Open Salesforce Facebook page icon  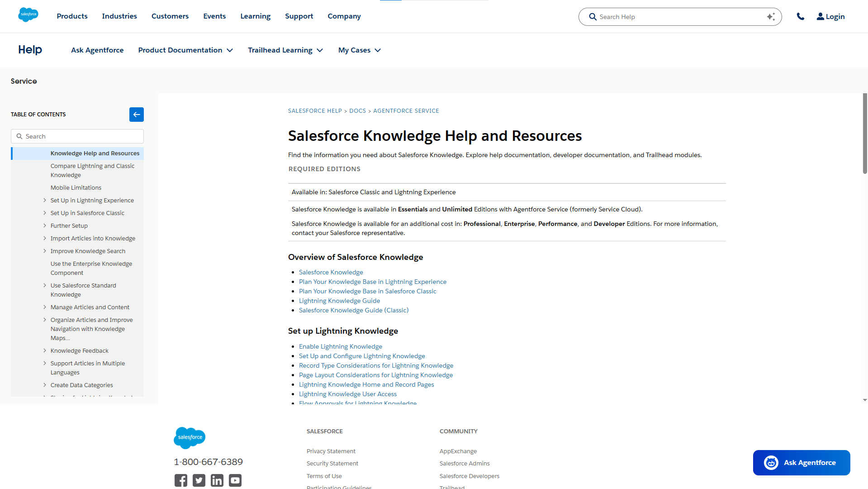click(181, 480)
